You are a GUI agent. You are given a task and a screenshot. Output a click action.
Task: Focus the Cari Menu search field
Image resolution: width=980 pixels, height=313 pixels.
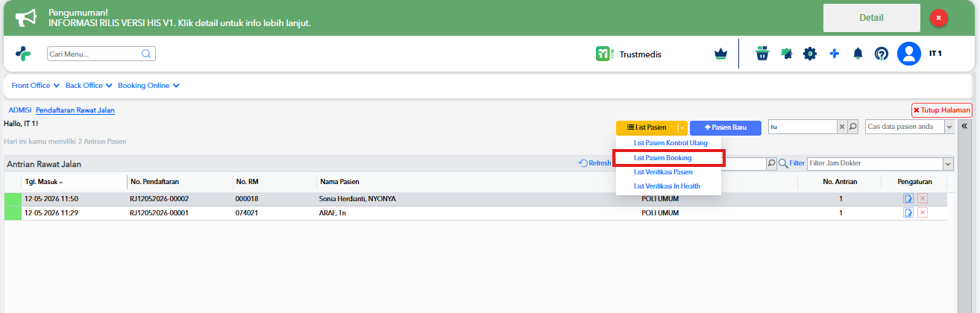[x=101, y=54]
